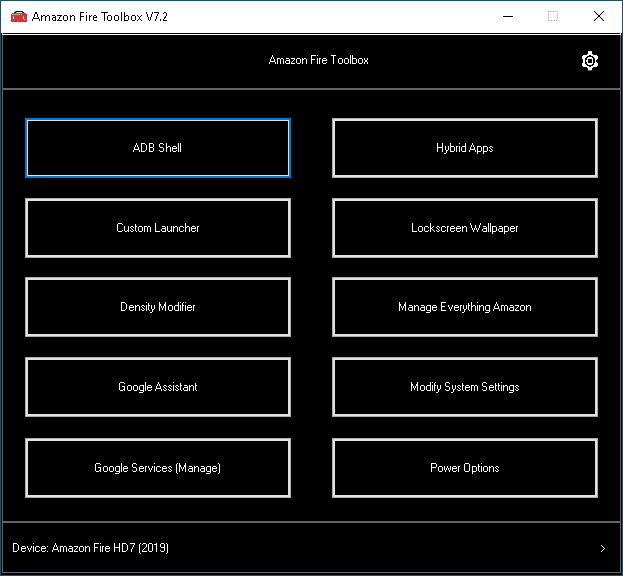
Task: Open the Hybrid Apps option
Action: (x=464, y=148)
